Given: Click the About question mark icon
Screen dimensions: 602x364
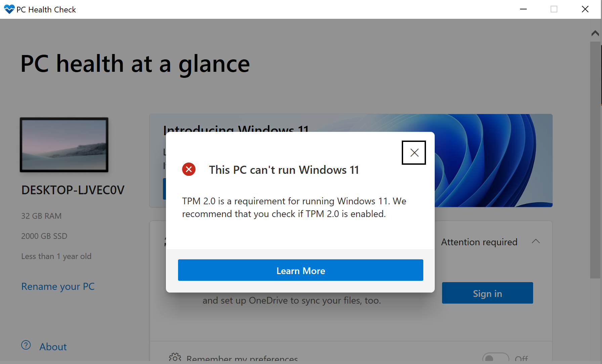Looking at the screenshot, I should (x=26, y=345).
